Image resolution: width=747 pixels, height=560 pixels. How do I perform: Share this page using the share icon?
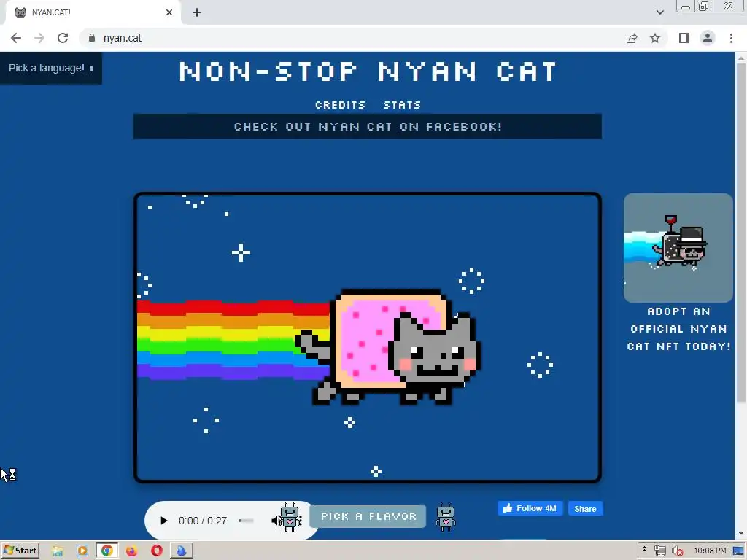pyautogui.click(x=632, y=38)
